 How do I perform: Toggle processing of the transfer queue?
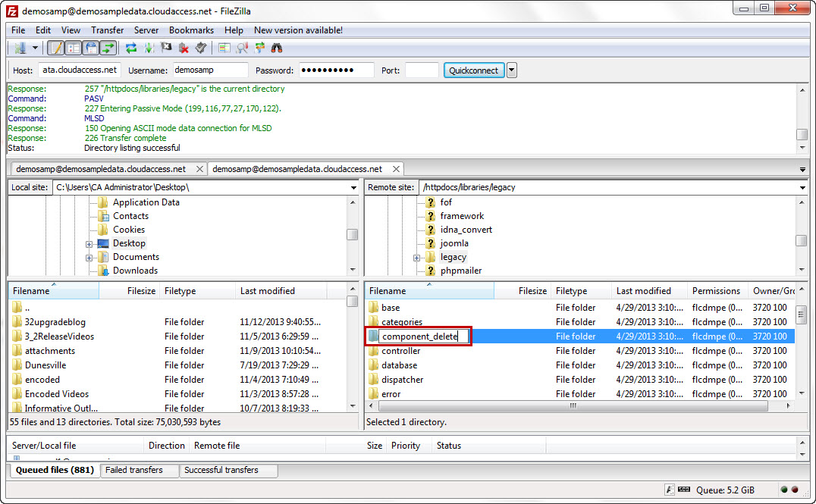(x=149, y=48)
